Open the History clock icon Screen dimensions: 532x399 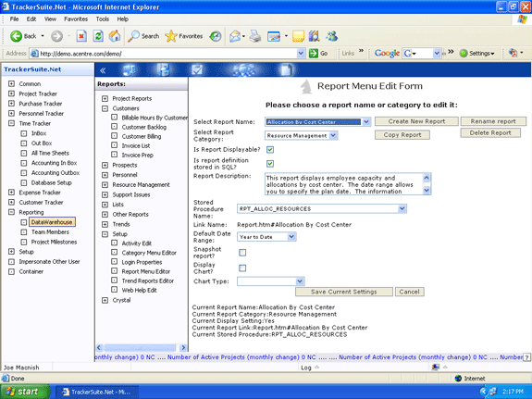(x=215, y=36)
